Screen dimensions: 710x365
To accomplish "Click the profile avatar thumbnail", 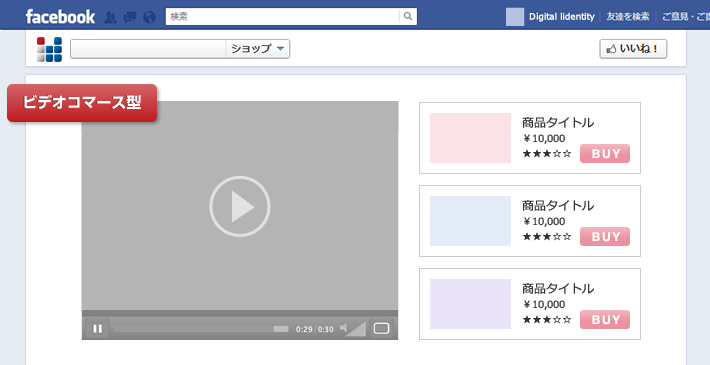I will click(515, 17).
